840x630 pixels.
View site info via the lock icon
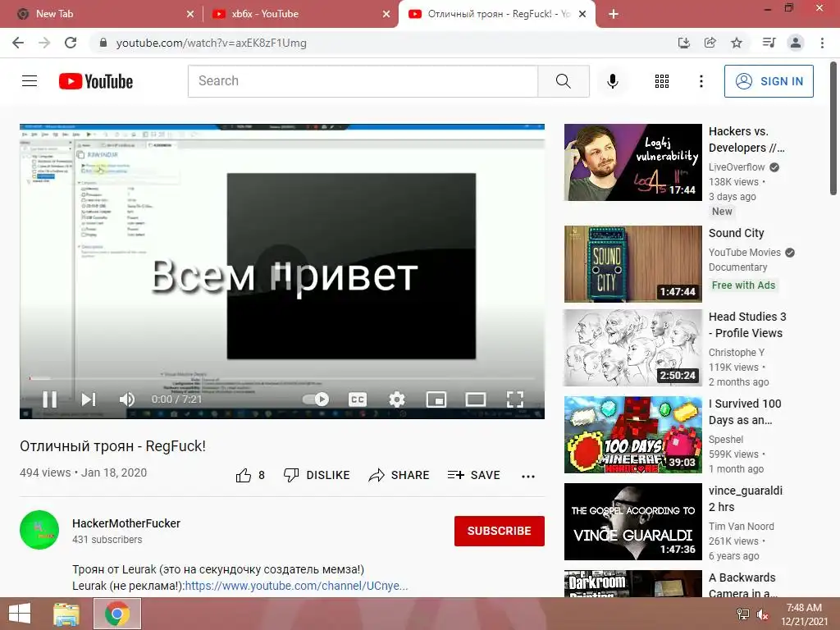(103, 43)
